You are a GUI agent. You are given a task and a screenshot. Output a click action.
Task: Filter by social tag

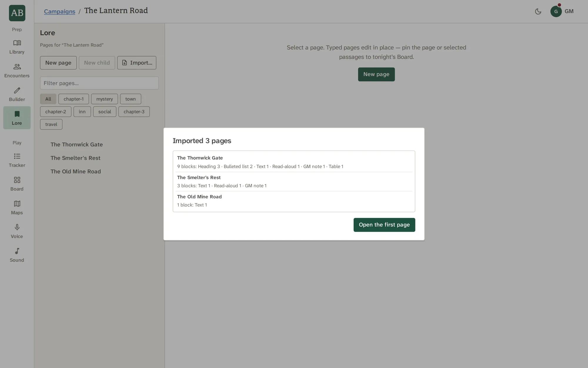click(x=105, y=112)
